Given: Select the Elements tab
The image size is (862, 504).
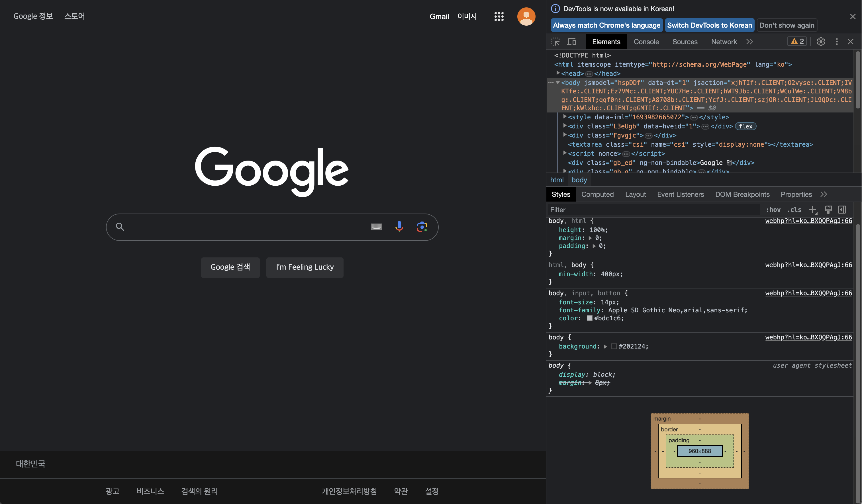Looking at the screenshot, I should (x=606, y=42).
